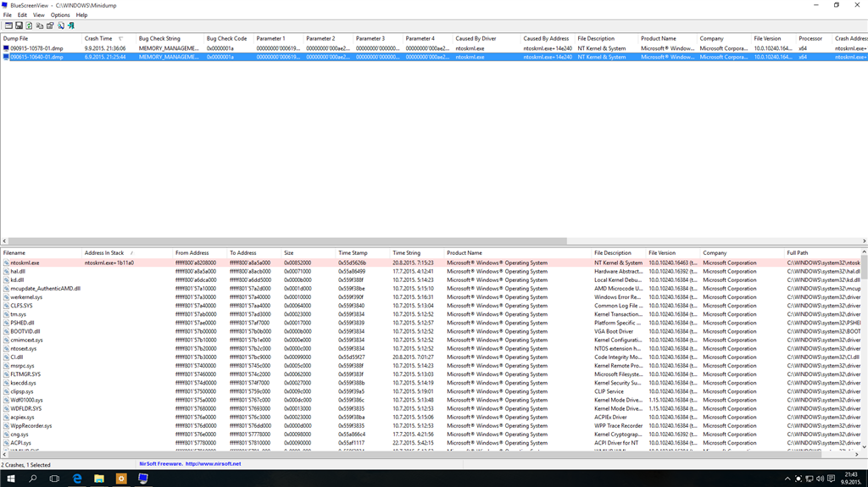Select the ksecdd.sys row
This screenshot has width=868, height=487.
(431, 383)
